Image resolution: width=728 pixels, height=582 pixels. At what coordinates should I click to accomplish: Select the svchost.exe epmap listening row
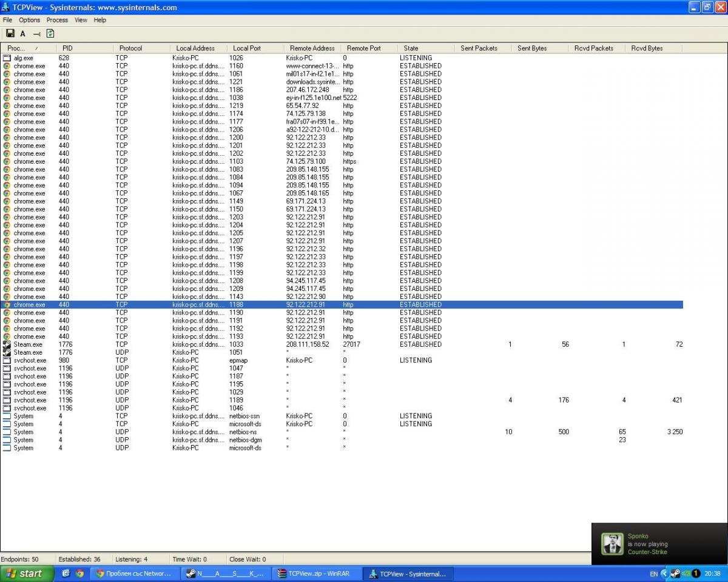(x=342, y=360)
